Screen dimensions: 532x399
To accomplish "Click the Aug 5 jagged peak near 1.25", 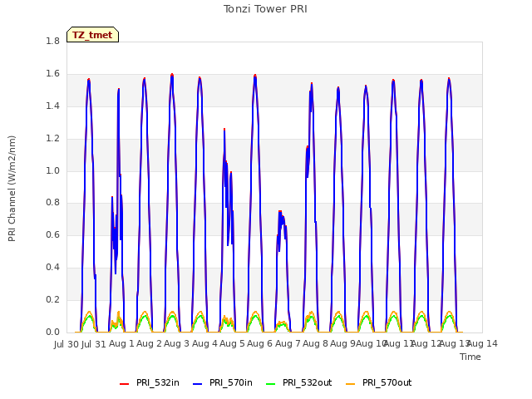I will [224, 130].
